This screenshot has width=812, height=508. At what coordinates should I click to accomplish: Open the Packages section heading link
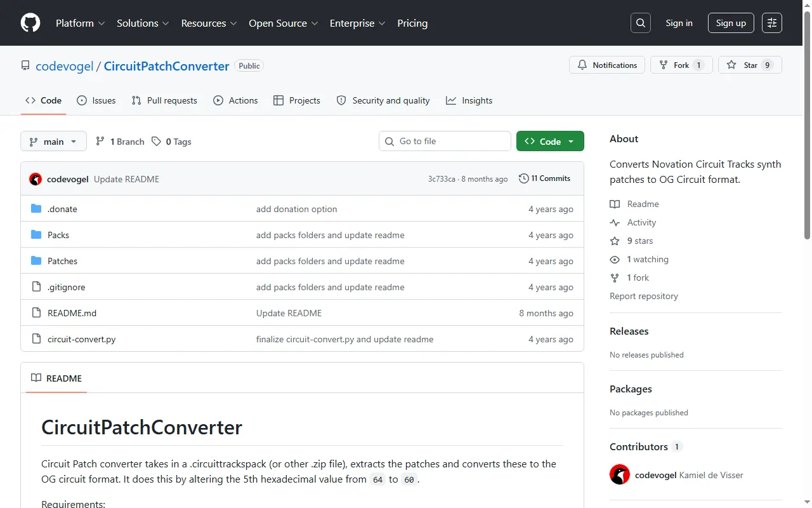point(631,389)
